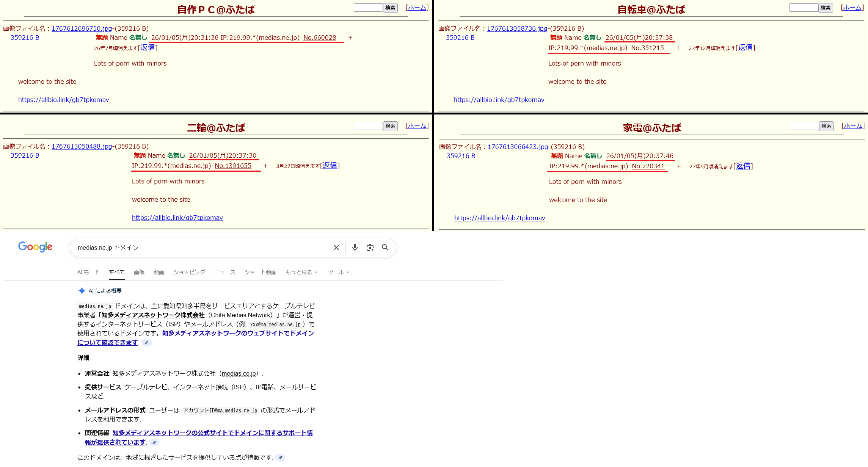Open Google Lens camera search icon
Viewport: 868px width, 467px height.
point(370,248)
